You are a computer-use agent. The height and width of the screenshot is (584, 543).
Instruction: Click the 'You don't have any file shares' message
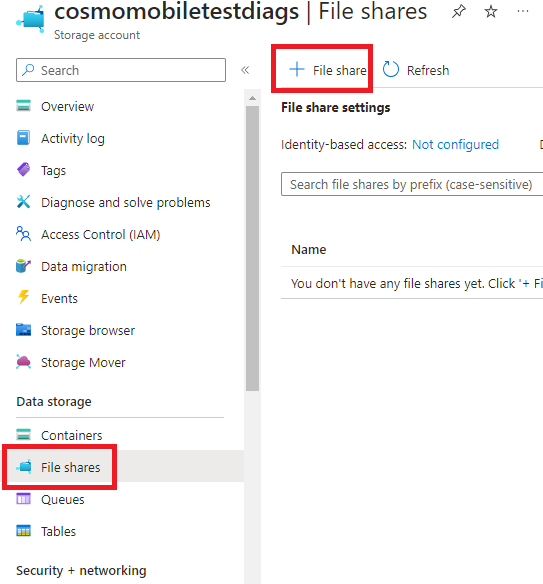pos(416,283)
